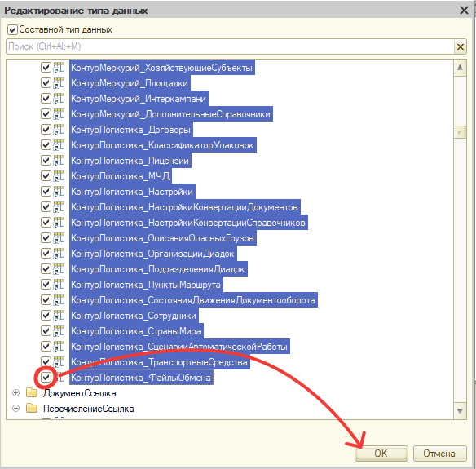Click catalog icon beside КонтурЛогистика_ТранспортныеСредства

point(59,362)
